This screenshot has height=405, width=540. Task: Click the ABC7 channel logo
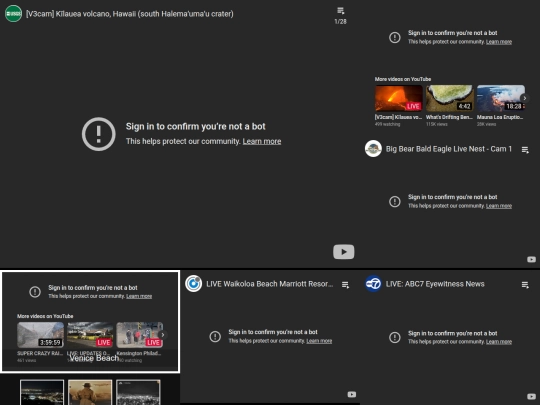click(373, 284)
